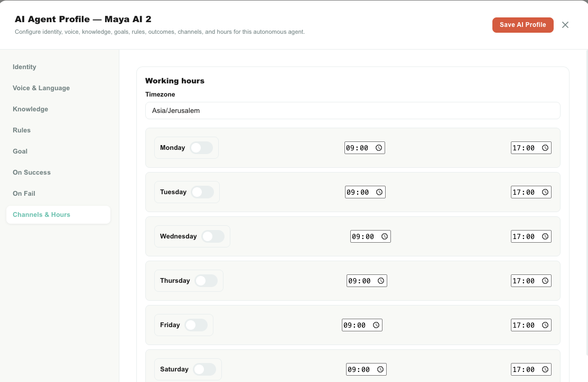This screenshot has width=588, height=382.
Task: Open clock picker for Friday end time
Action: click(x=545, y=325)
